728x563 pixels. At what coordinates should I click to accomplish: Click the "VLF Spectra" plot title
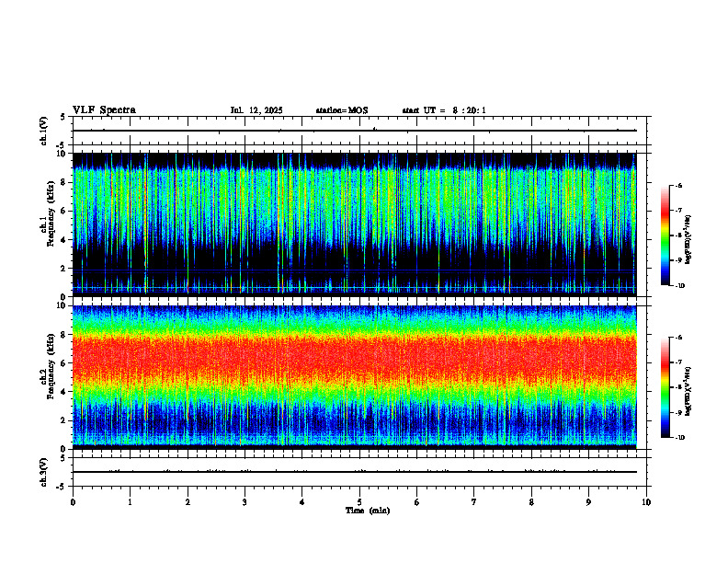click(104, 110)
